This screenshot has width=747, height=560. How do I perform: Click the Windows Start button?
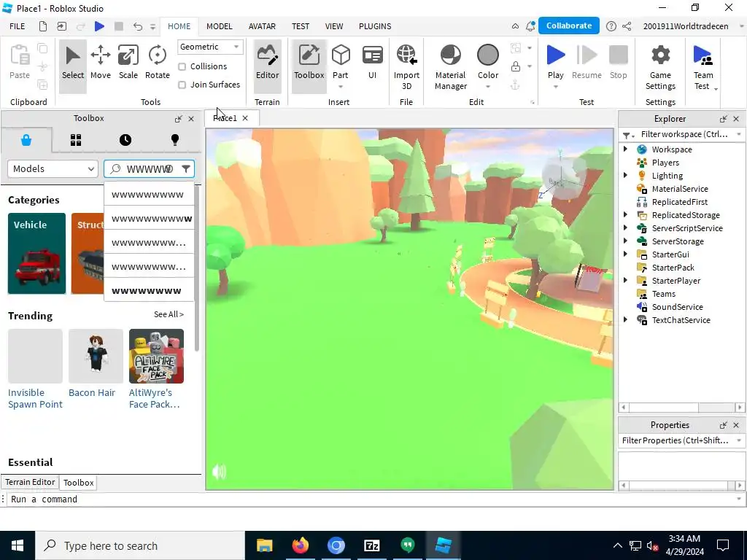click(x=18, y=545)
